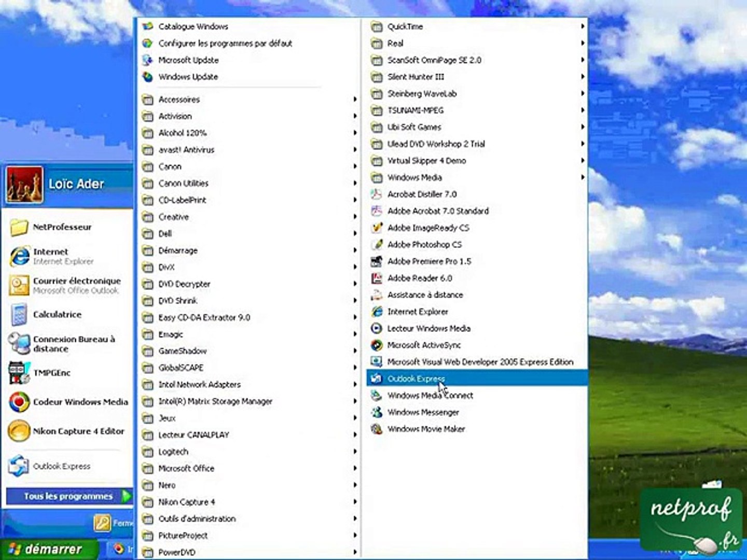Open the Logitech program group
The width and height of the screenshot is (747, 560).
pos(250,452)
